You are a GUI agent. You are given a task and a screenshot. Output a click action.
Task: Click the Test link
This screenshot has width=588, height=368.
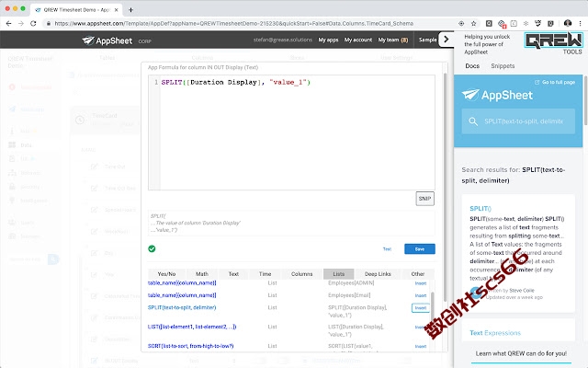coord(387,249)
